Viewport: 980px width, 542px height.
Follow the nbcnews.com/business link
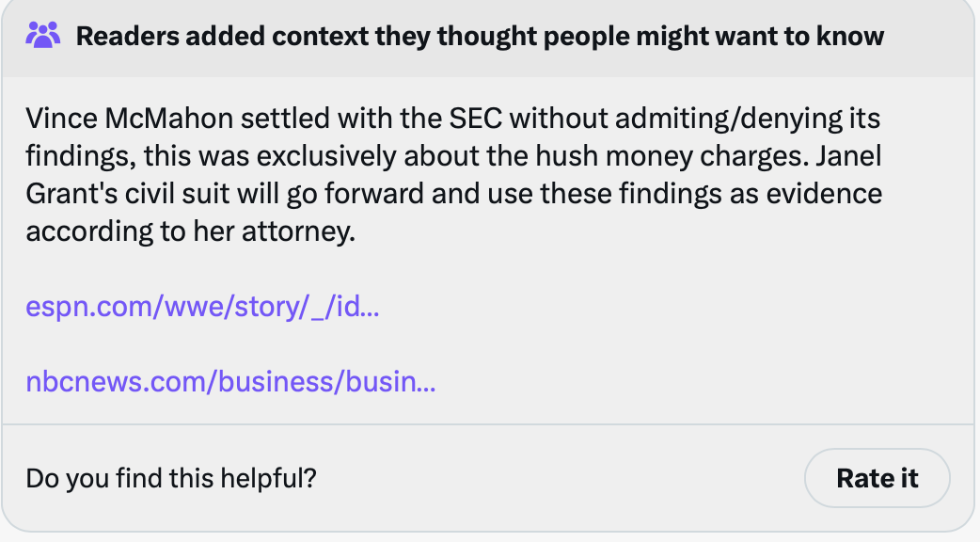point(230,382)
